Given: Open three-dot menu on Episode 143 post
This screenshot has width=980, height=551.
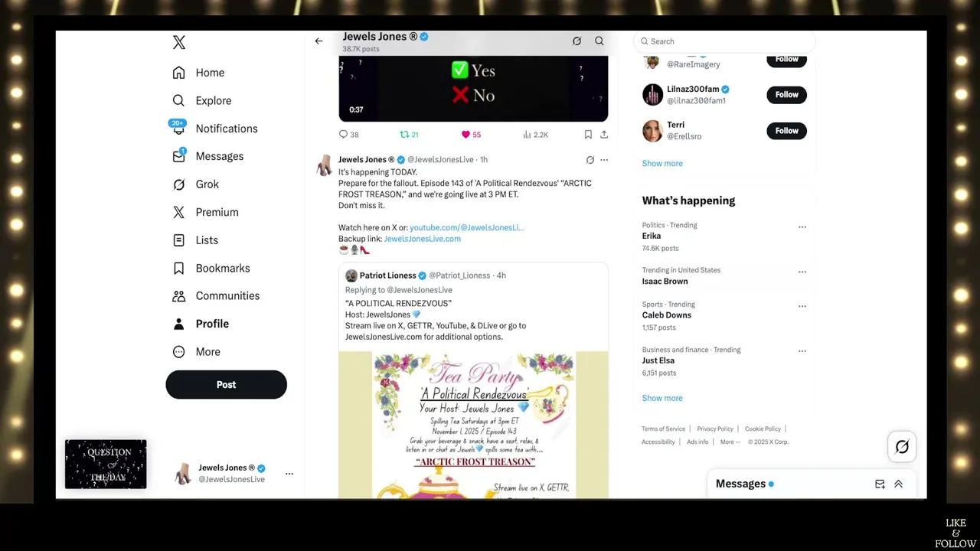Looking at the screenshot, I should point(604,160).
